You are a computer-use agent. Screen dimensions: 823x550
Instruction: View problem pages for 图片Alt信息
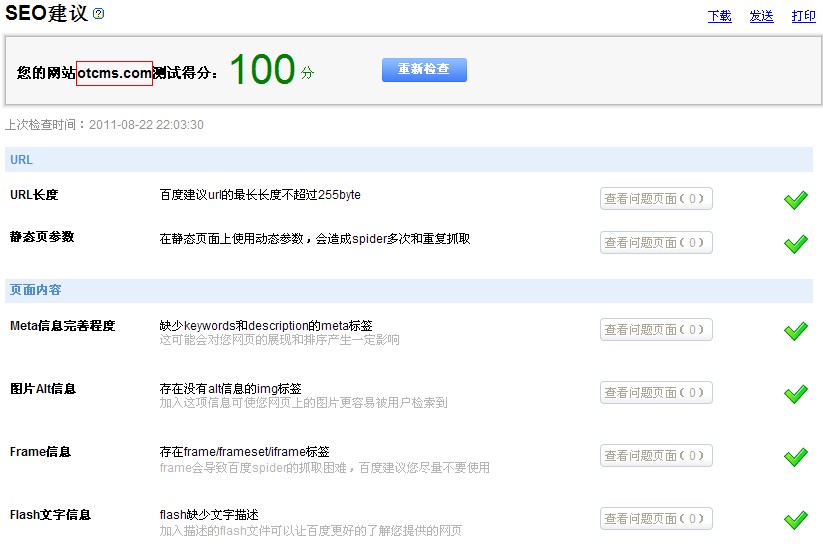coord(656,393)
